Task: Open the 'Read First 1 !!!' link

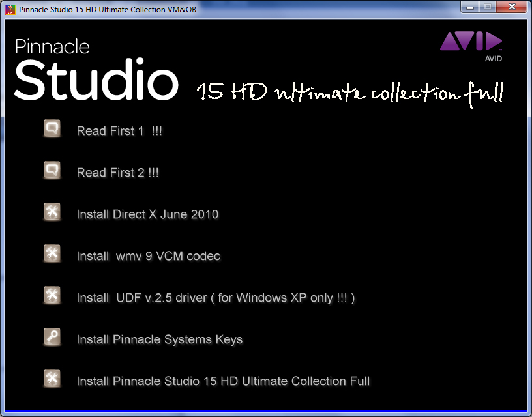Action: click(x=119, y=131)
